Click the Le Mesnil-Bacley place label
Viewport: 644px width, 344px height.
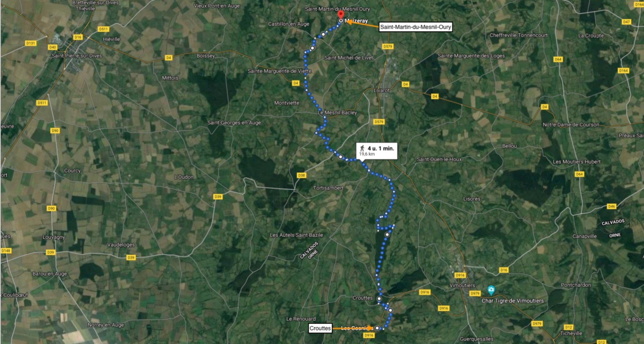[337, 113]
